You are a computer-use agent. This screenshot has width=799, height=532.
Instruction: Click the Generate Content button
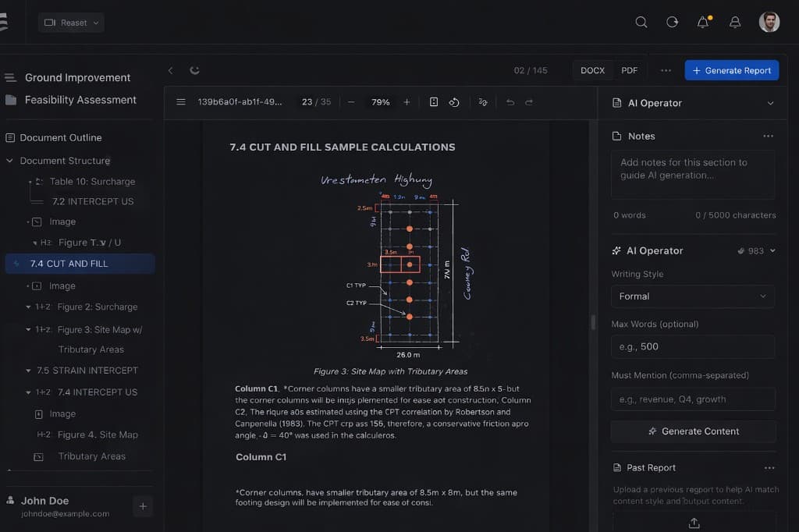click(x=692, y=431)
